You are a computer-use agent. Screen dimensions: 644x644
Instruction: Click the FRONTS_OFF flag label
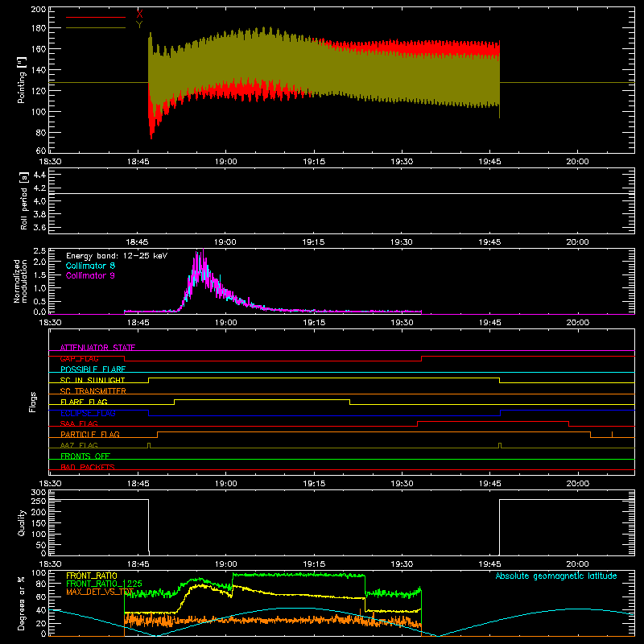click(85, 456)
